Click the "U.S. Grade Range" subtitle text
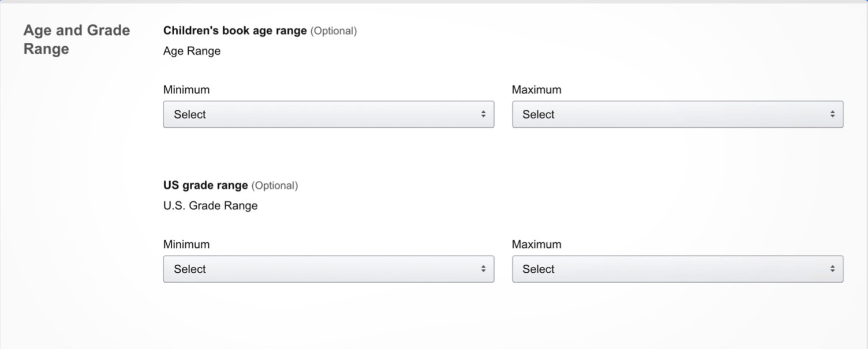 (210, 205)
